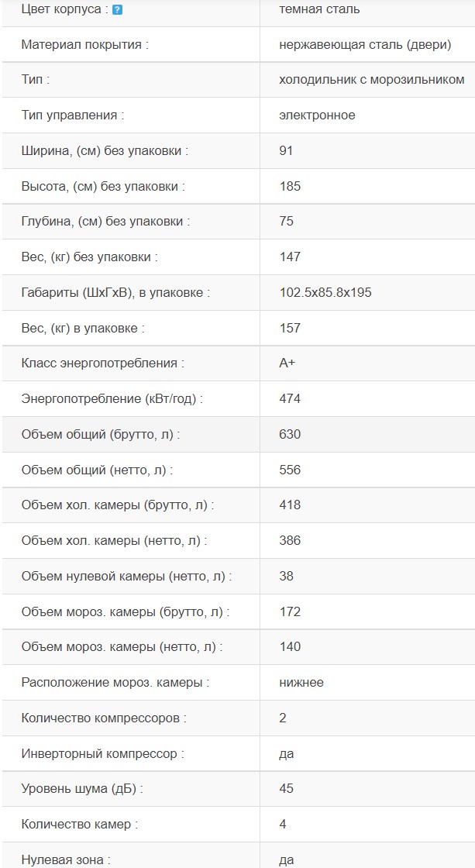
Task: Click the total net volume value 556
Action: (290, 470)
